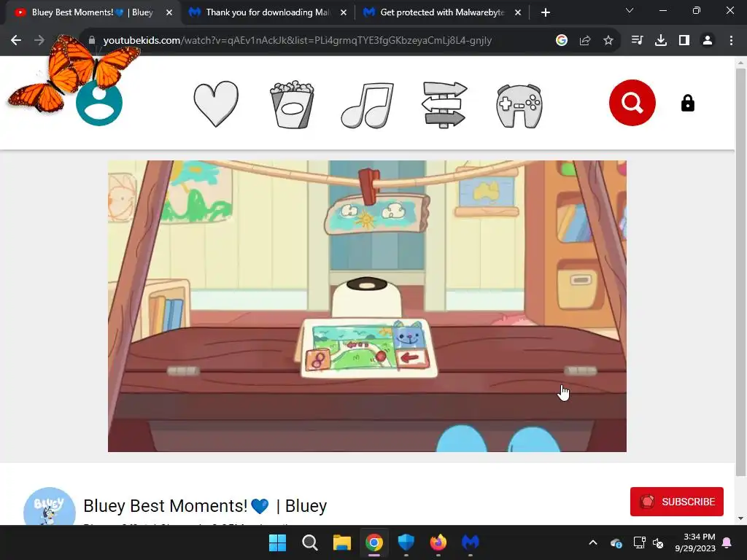The width and height of the screenshot is (747, 560).
Task: Click the Chrome taskbar icon
Action: [x=374, y=542]
